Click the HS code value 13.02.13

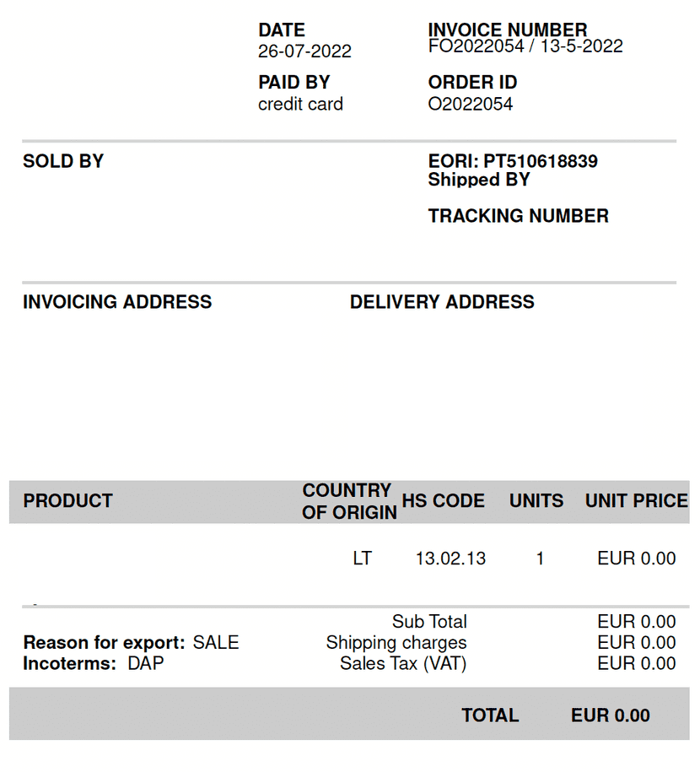450,559
